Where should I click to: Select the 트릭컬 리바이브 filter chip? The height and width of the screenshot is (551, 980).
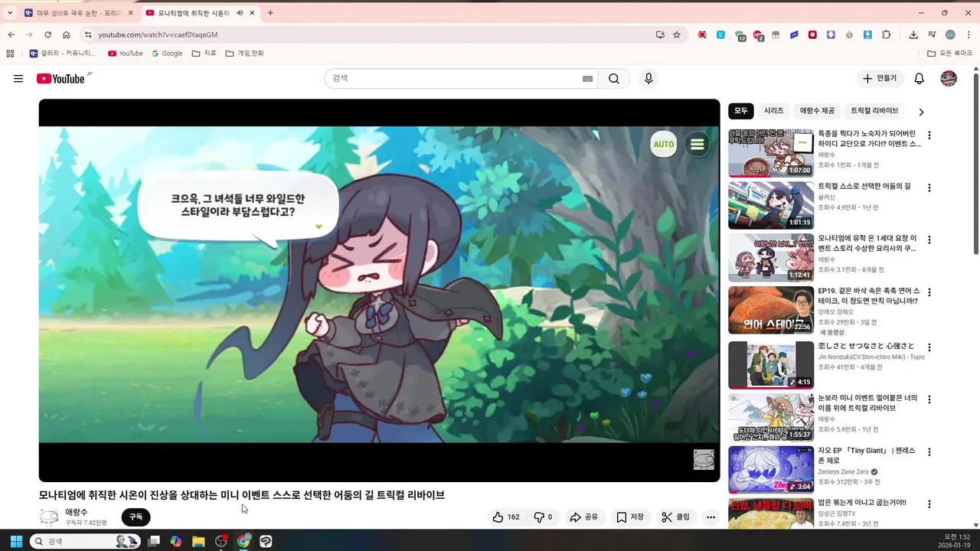coord(874,111)
